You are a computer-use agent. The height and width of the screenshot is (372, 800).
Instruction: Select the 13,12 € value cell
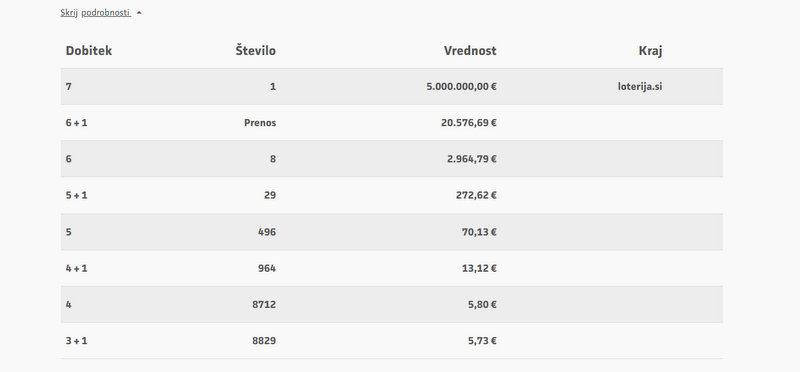479,268
